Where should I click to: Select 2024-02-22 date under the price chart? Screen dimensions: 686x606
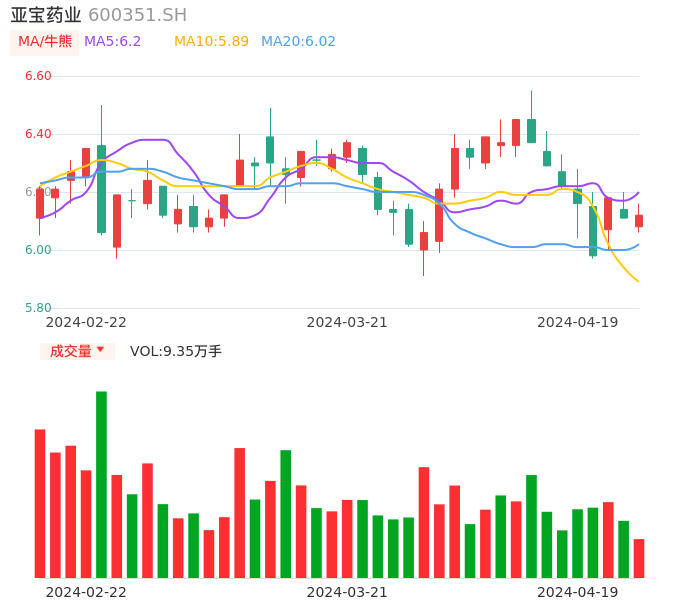tap(86, 322)
